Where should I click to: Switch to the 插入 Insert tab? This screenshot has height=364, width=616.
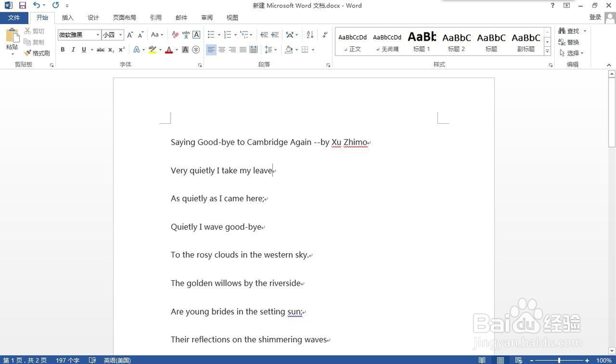tap(68, 18)
